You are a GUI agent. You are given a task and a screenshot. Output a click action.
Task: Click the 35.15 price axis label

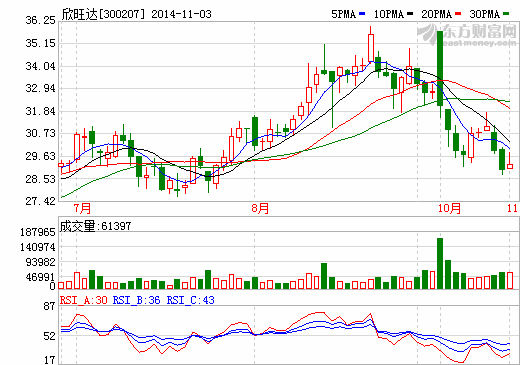tap(40, 43)
